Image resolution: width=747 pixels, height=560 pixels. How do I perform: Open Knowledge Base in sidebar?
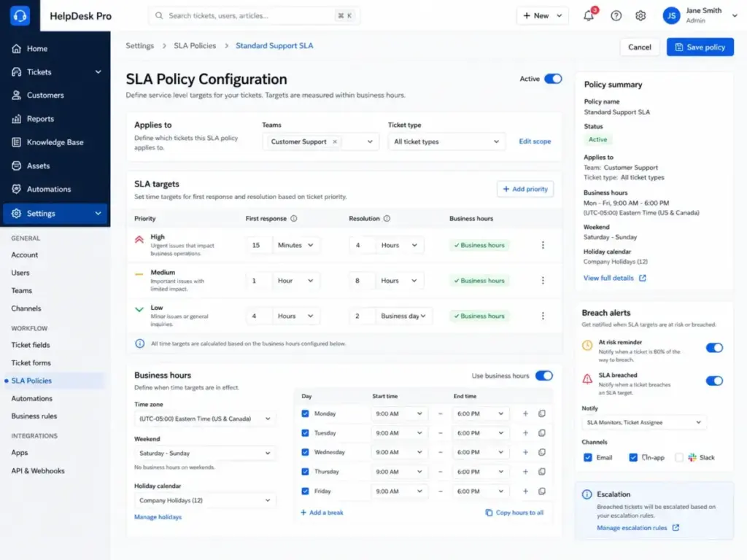tap(55, 142)
